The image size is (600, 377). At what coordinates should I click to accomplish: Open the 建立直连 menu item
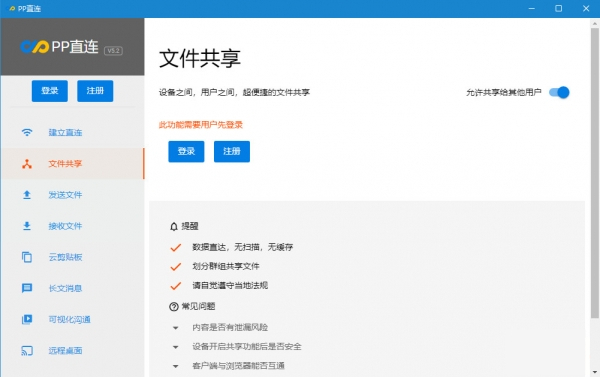pyautogui.click(x=72, y=132)
